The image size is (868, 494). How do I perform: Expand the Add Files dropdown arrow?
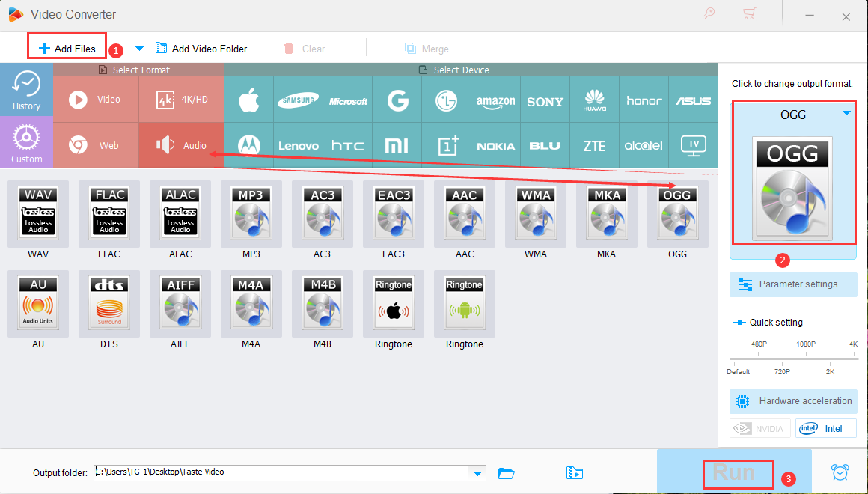(x=139, y=49)
